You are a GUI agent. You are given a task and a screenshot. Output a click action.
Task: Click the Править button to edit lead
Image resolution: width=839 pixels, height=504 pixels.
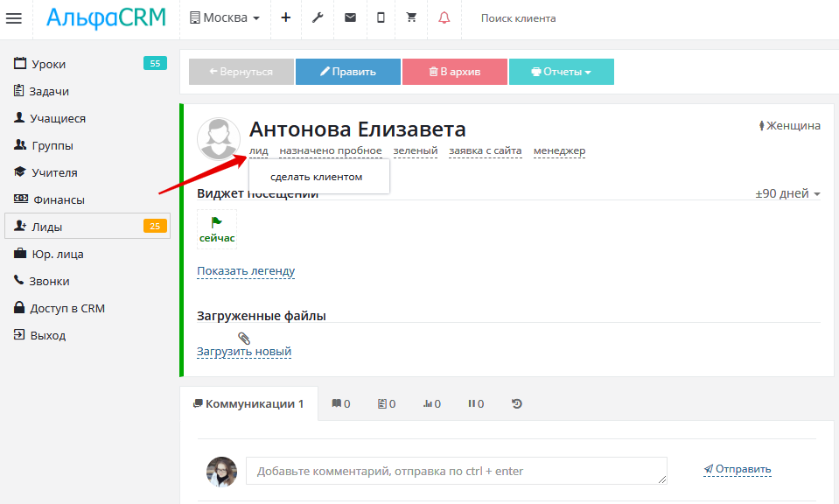click(347, 72)
